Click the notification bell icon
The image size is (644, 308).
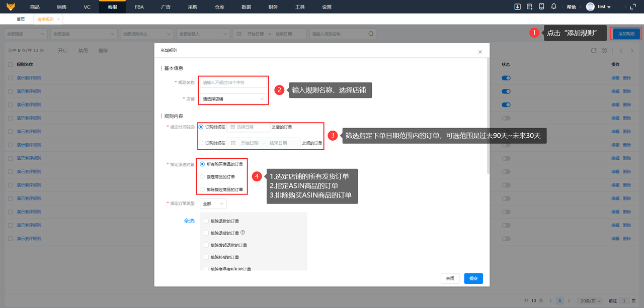tap(554, 7)
